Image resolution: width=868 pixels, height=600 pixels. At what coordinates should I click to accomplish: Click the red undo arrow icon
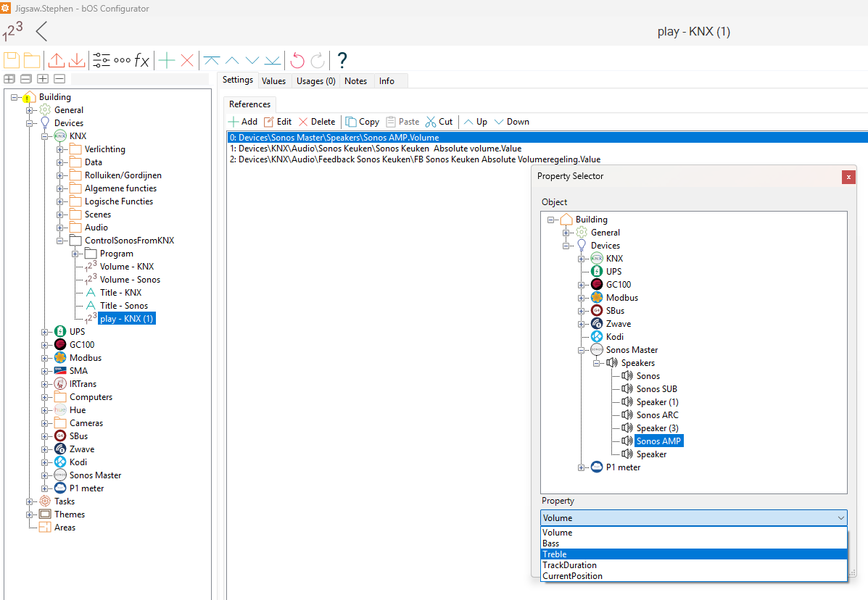click(x=297, y=60)
